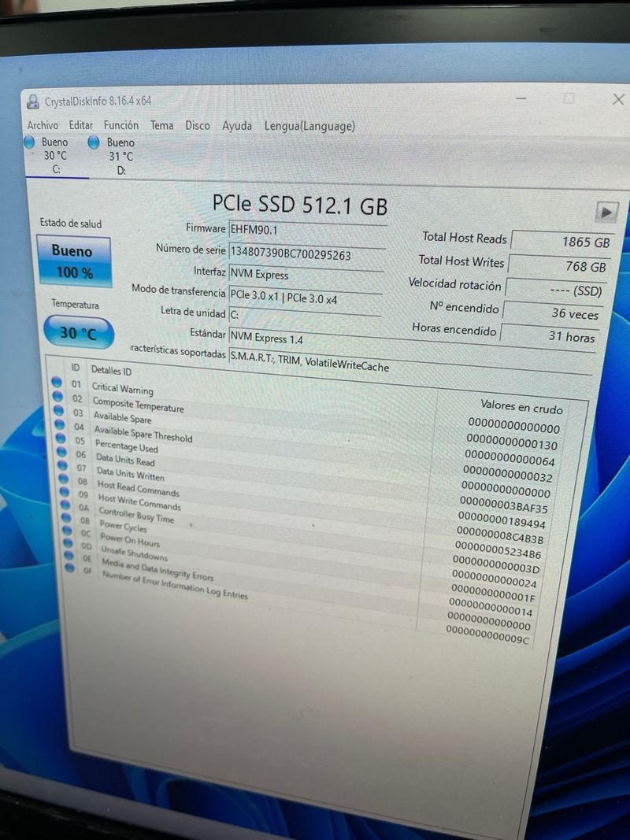The image size is (630, 840).
Task: Click the Valores en crudo column header
Action: [521, 406]
